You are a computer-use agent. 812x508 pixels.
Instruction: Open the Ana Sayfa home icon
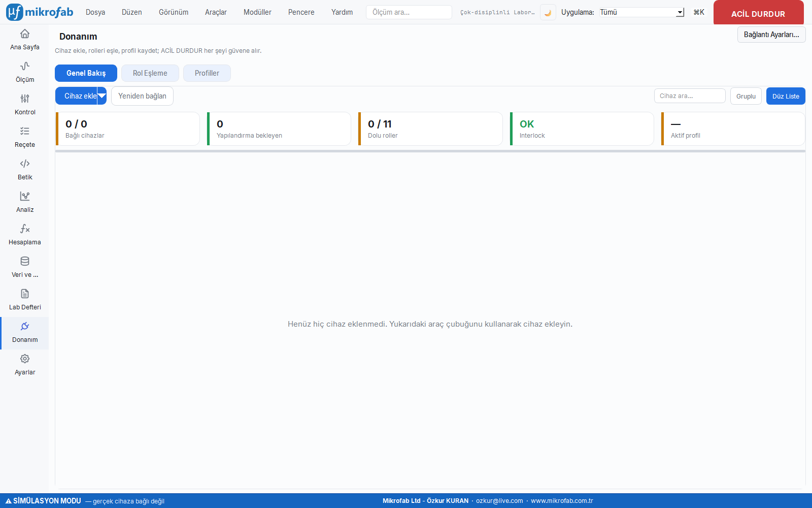(x=24, y=34)
